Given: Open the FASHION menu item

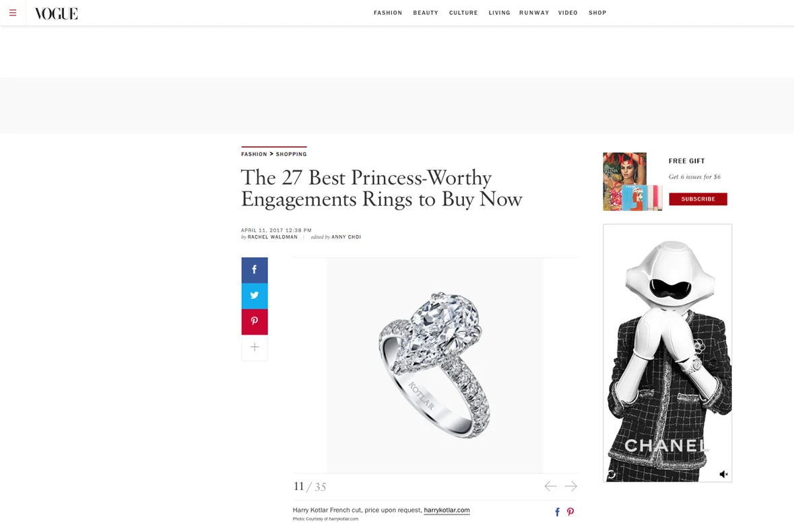Looking at the screenshot, I should [388, 12].
